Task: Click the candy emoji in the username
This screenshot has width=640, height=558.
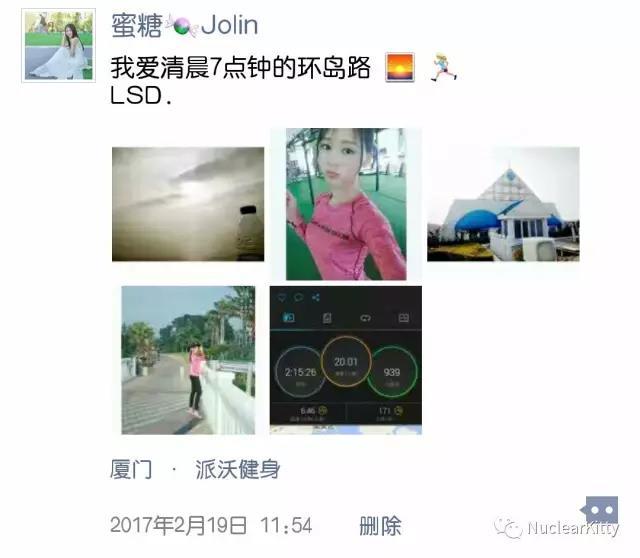Action: tap(182, 27)
